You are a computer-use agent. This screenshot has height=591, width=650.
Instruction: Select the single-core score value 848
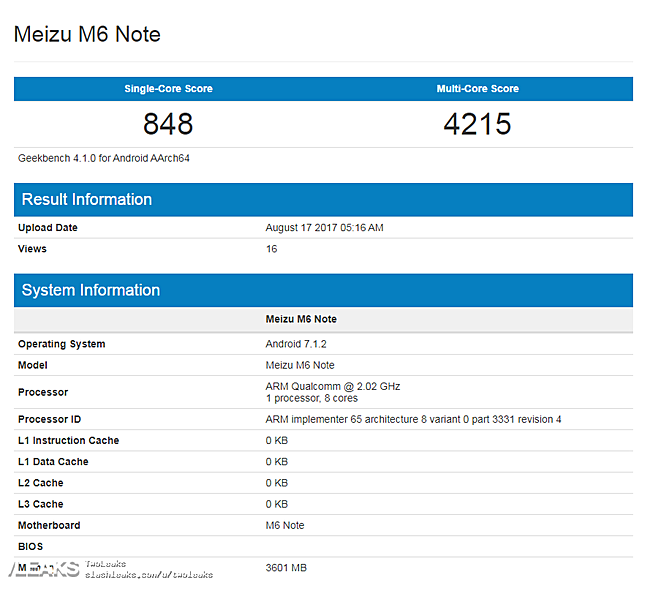(168, 124)
